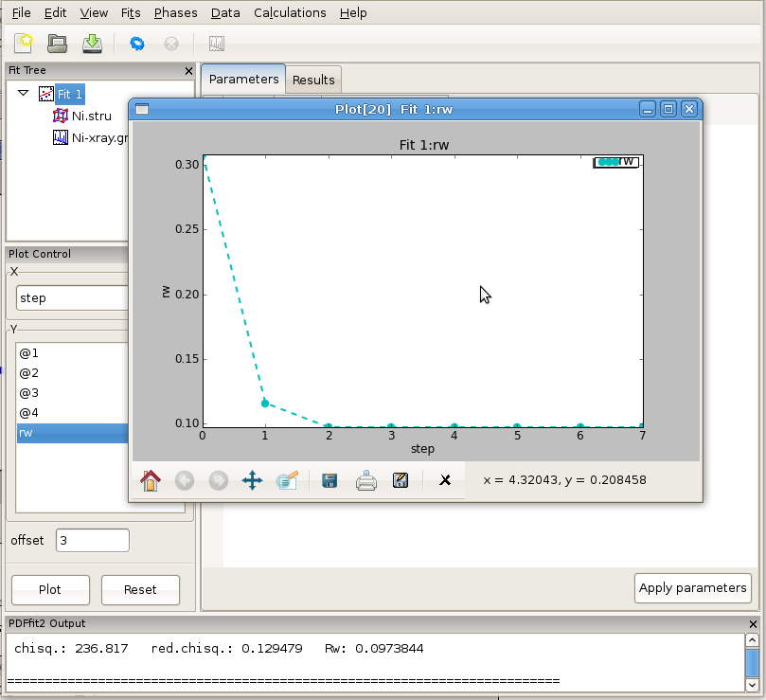Open the X axis step combo box
Screen dimensions: 766x700
click(73, 297)
